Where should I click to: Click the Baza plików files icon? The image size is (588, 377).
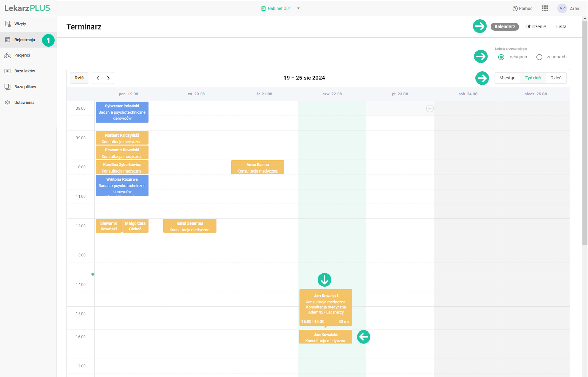(x=7, y=87)
